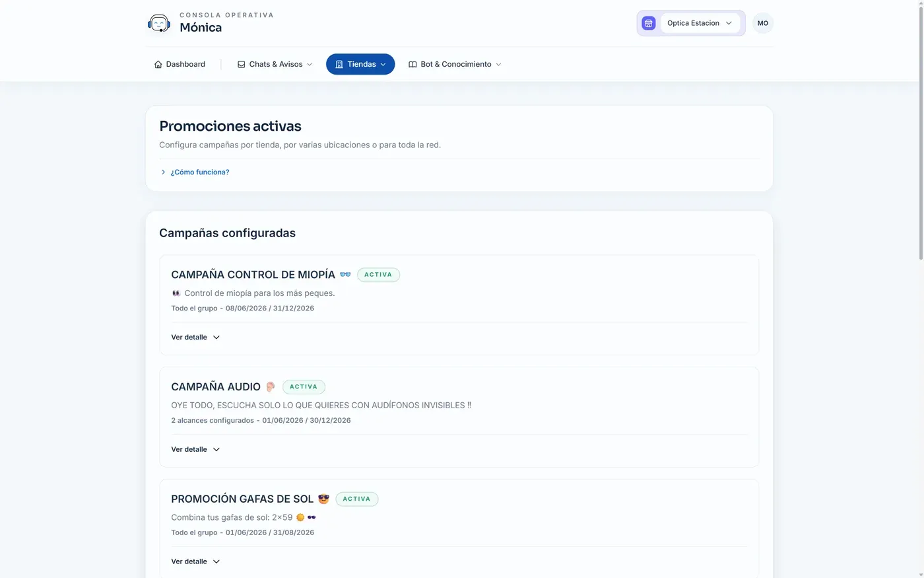Click the PROMOCIÓN GAFAS DE SOL title
924x578 pixels.
[242, 499]
